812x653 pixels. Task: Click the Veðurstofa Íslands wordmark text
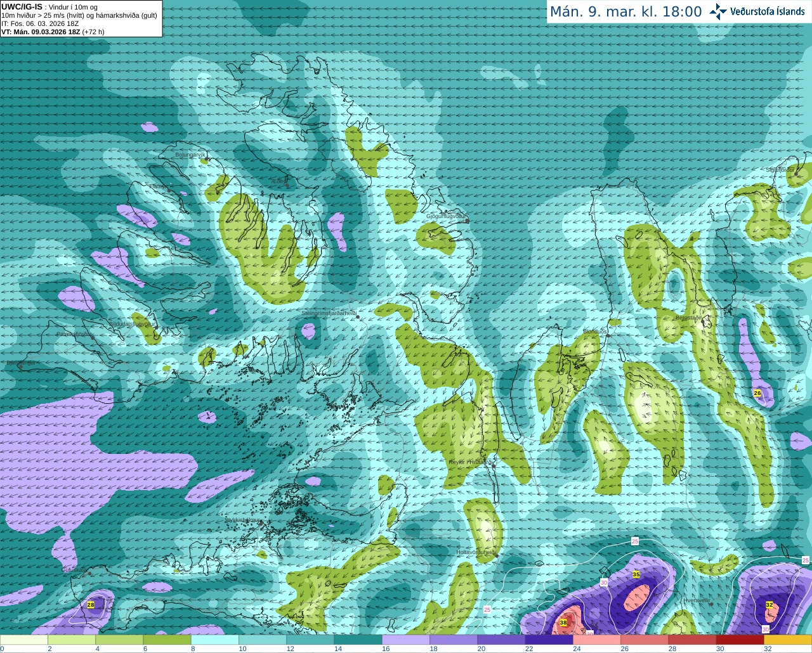[768, 11]
